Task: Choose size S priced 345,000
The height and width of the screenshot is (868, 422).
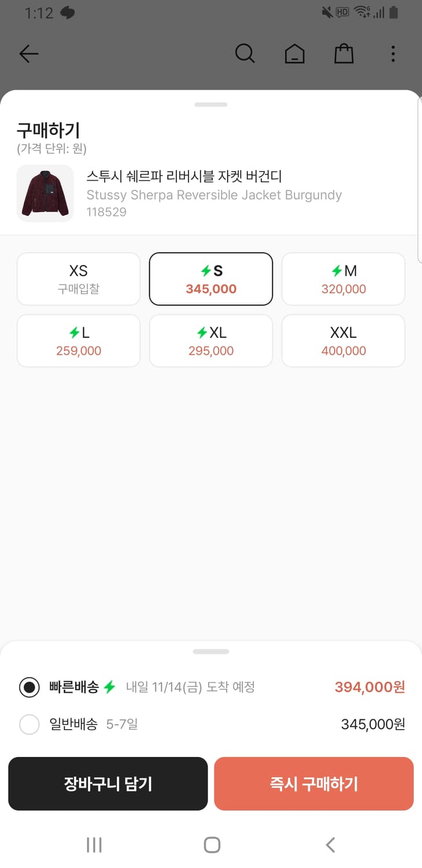Action: [211, 279]
